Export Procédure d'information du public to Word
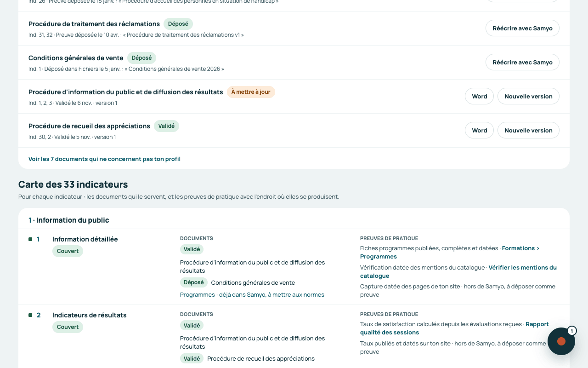 (x=479, y=96)
